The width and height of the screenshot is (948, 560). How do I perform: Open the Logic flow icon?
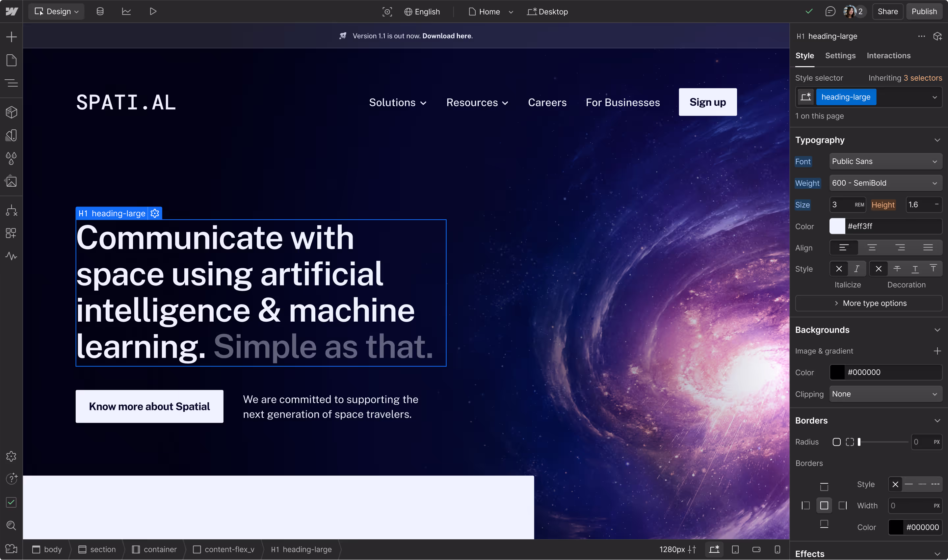click(11, 210)
